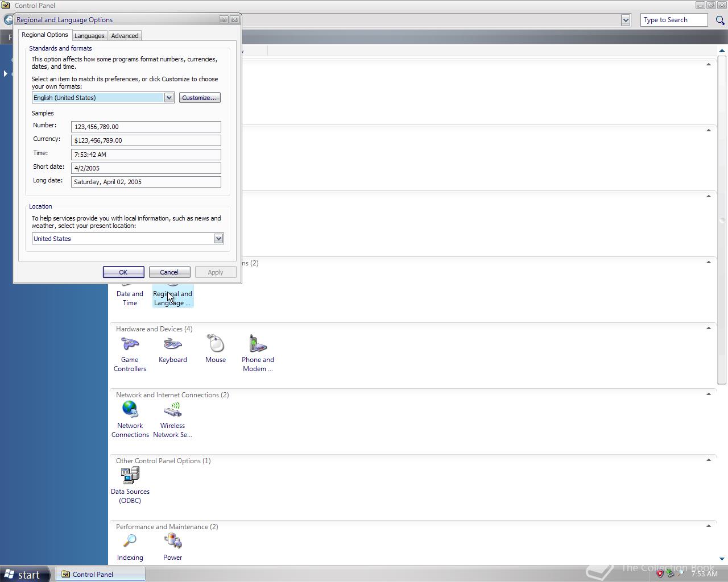This screenshot has width=728, height=582.
Task: Collapse the Network and Internet Connections group
Action: [x=709, y=394]
